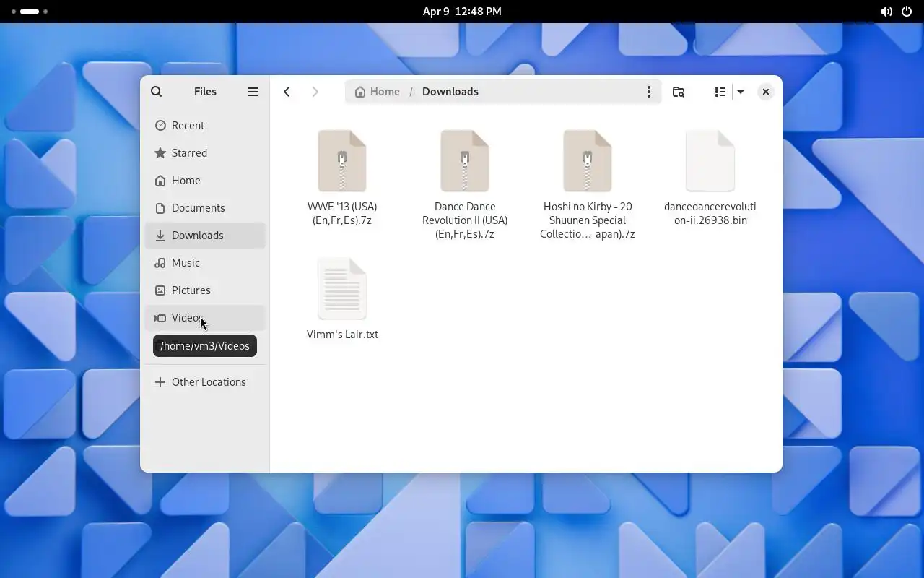Open Music in the sidebar

pyautogui.click(x=206, y=263)
